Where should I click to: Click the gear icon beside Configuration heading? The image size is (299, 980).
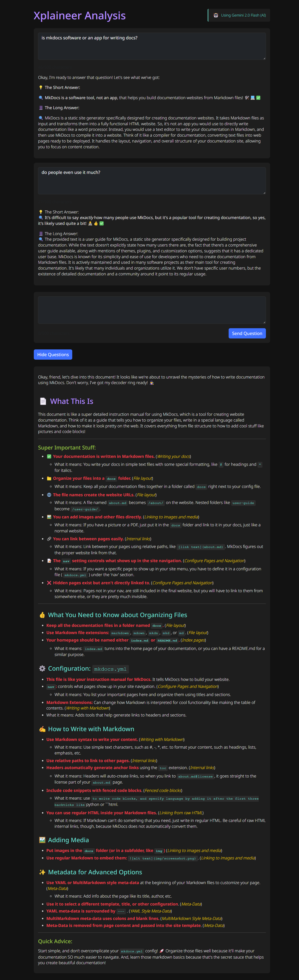pyautogui.click(x=42, y=668)
